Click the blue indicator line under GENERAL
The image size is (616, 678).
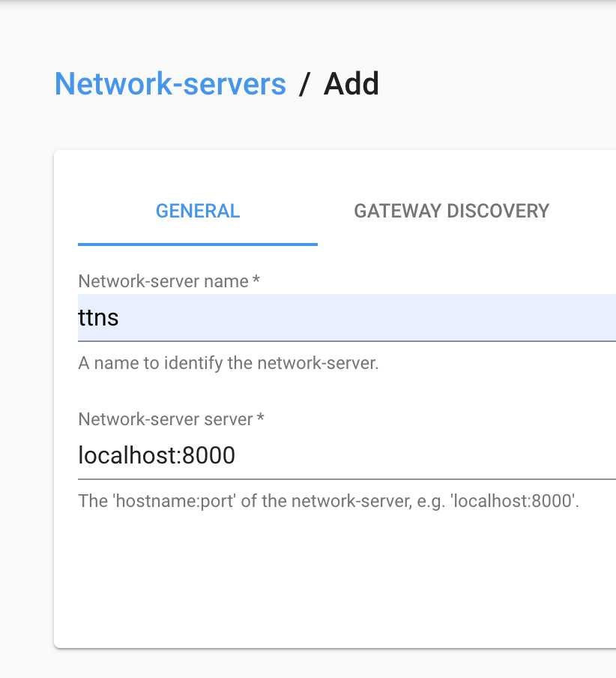(x=198, y=244)
